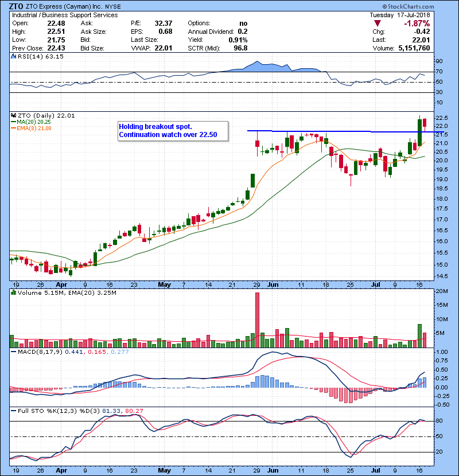Click the EMA(8) 21.08 legend entry
Image resolution: width=459 pixels, height=476 pixels.
tap(32, 128)
